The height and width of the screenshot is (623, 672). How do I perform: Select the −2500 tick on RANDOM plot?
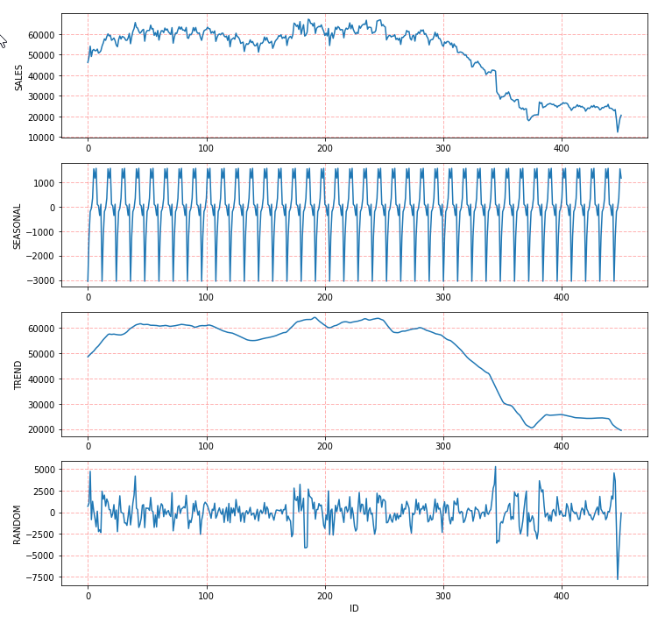pos(40,535)
